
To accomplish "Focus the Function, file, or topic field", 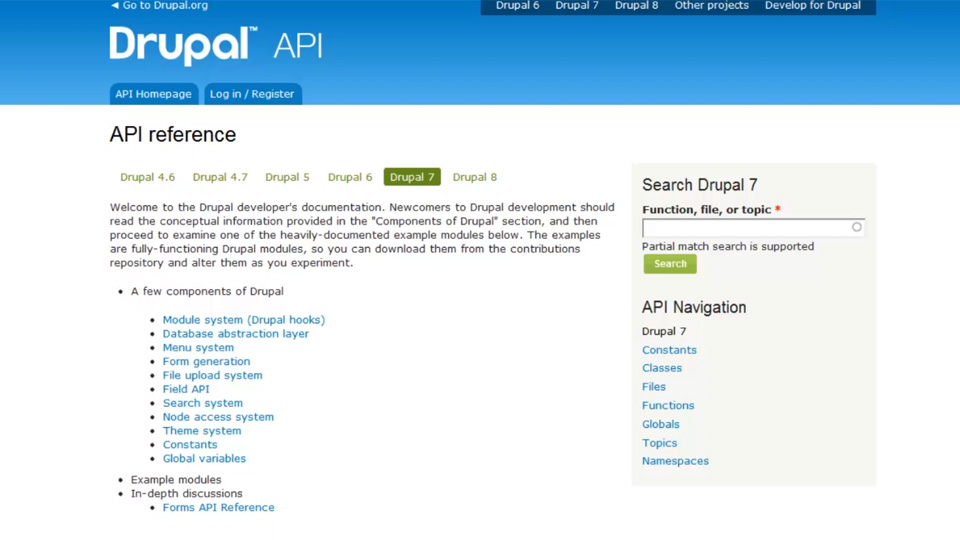I will click(753, 228).
